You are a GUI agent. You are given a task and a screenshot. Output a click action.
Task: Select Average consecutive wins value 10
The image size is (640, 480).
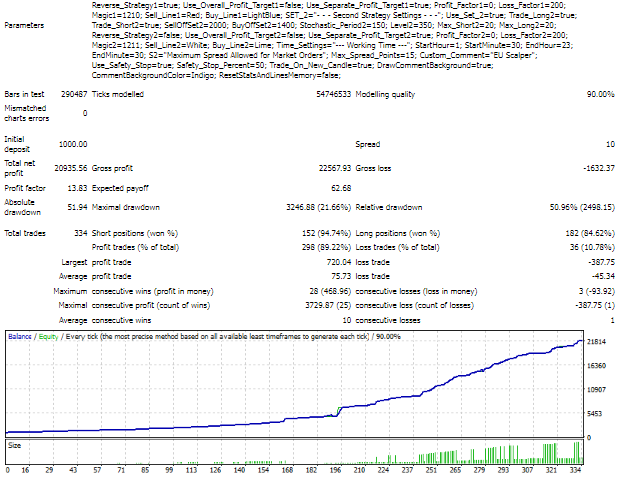[347, 320]
